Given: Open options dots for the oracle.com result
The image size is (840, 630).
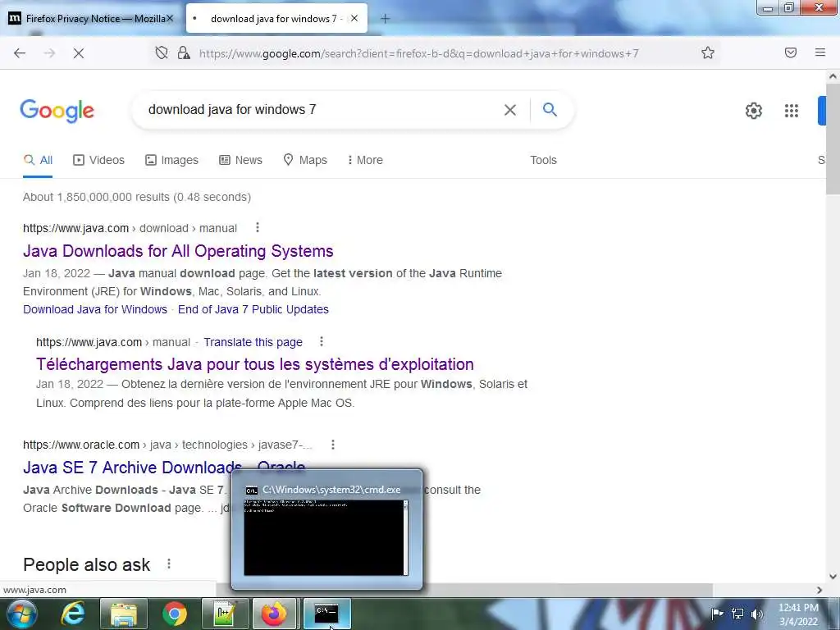Looking at the screenshot, I should coord(333,445).
